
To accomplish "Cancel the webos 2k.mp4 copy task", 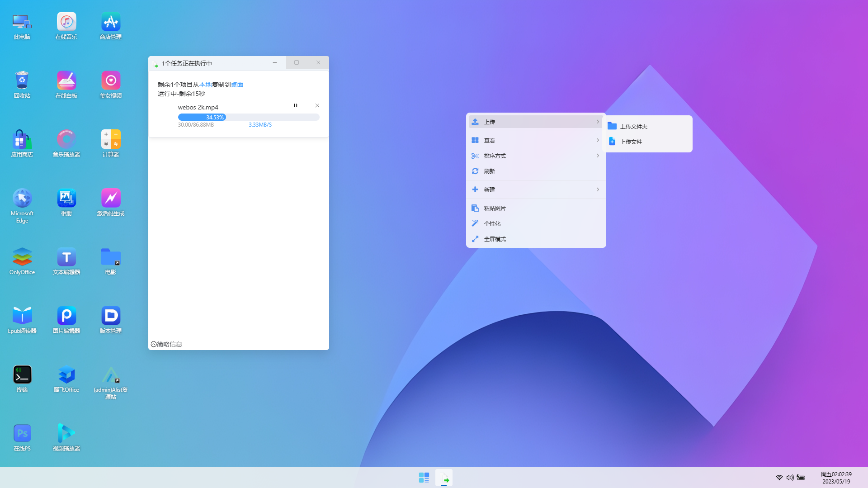I will (317, 105).
